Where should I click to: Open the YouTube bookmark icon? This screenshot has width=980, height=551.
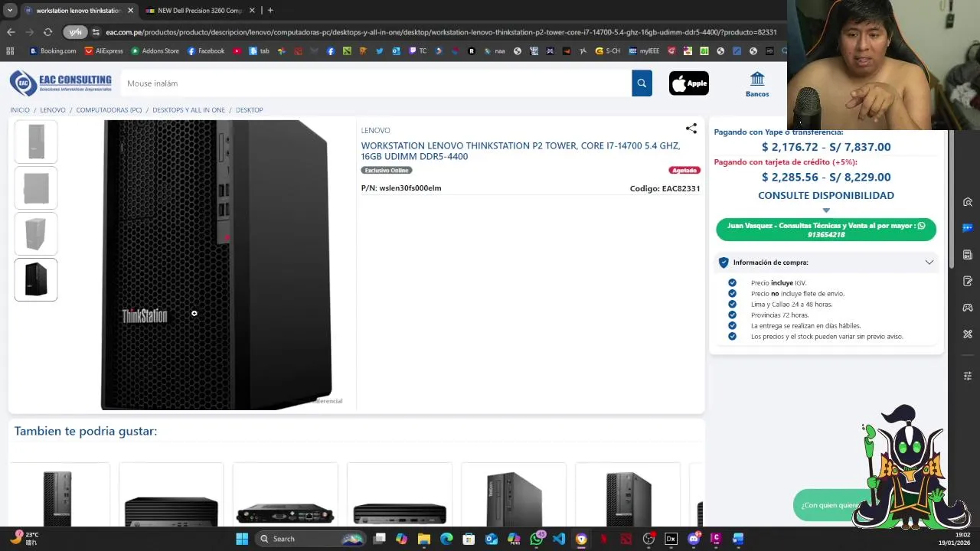pyautogui.click(x=237, y=51)
